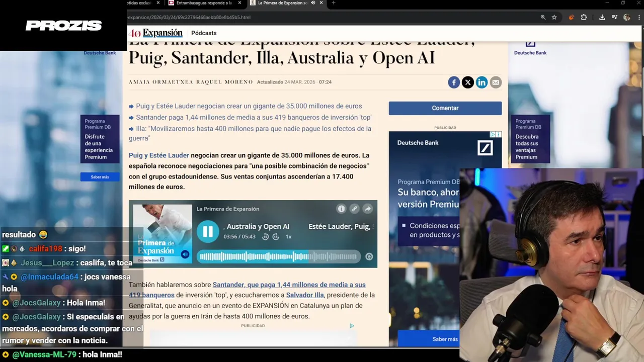Screen dimensions: 644x362
Task: Click chat mention @Vanessa-ML-79
Action: (44, 354)
